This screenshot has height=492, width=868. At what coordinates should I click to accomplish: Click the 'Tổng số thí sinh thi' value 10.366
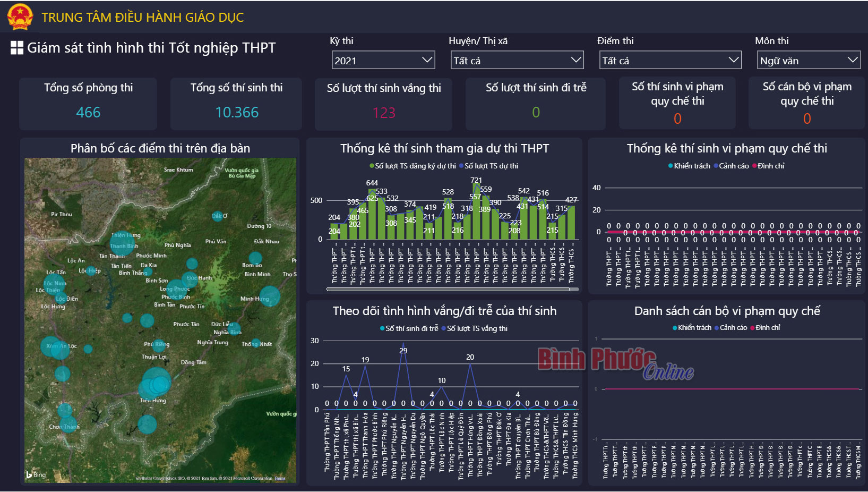coord(237,112)
